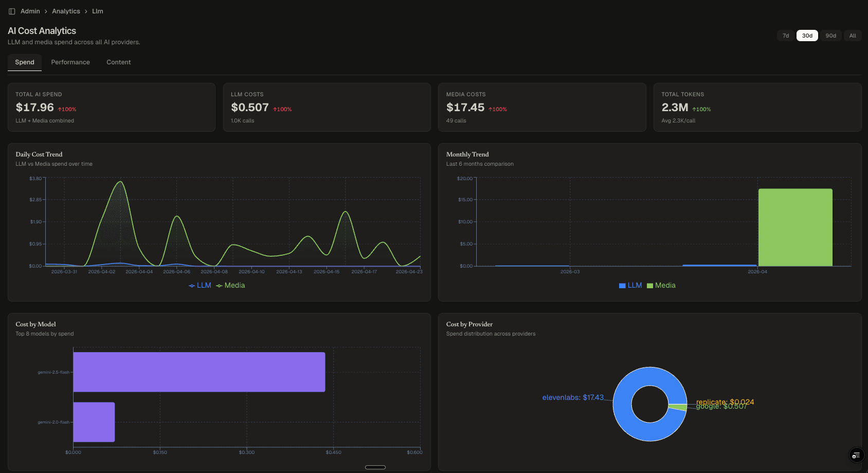Open the floating activity log button

tap(856, 455)
